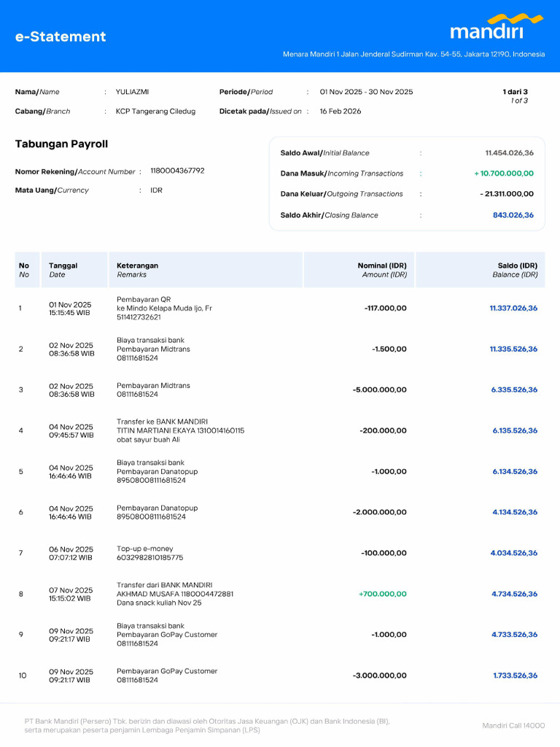
Task: Click Mandiri Call 14000 in the footer
Action: pyautogui.click(x=513, y=726)
